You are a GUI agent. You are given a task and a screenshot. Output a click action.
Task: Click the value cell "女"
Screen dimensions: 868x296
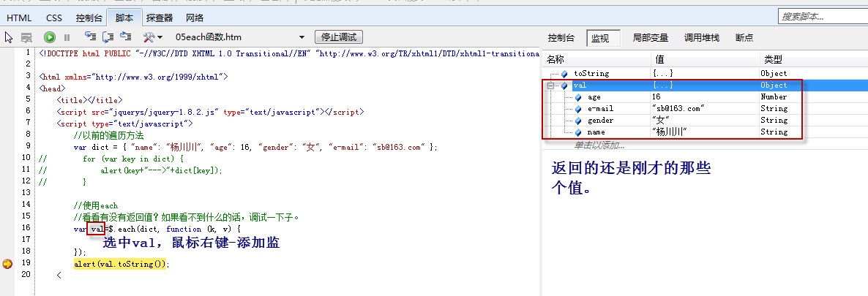(x=706, y=120)
